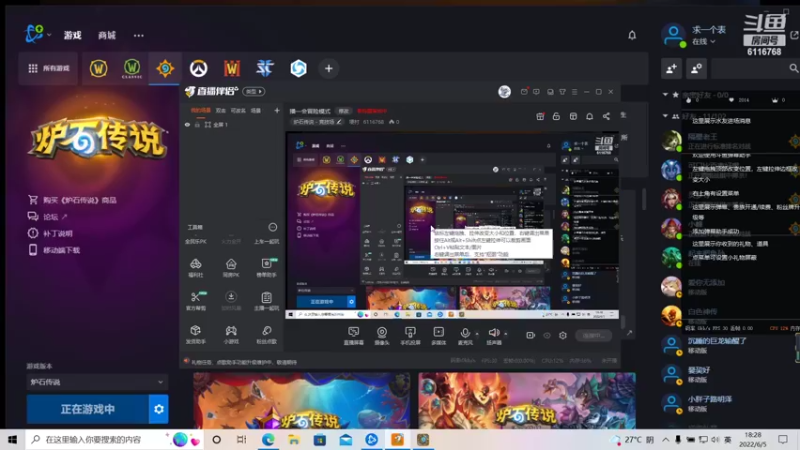The width and height of the screenshot is (800, 450).
Task: Show 所有游戏 all games list
Action: 48,68
